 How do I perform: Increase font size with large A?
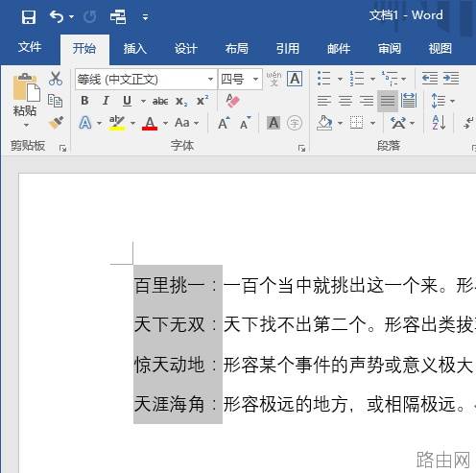coord(224,123)
